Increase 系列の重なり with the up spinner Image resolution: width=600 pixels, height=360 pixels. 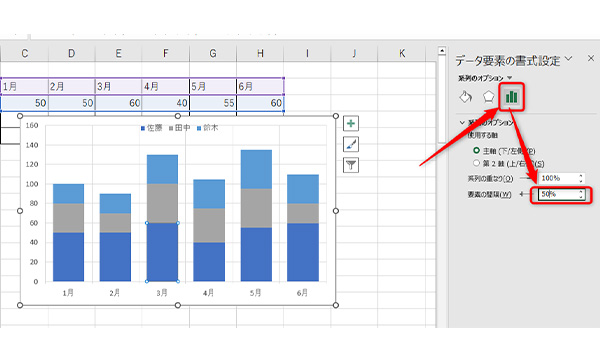tap(581, 176)
